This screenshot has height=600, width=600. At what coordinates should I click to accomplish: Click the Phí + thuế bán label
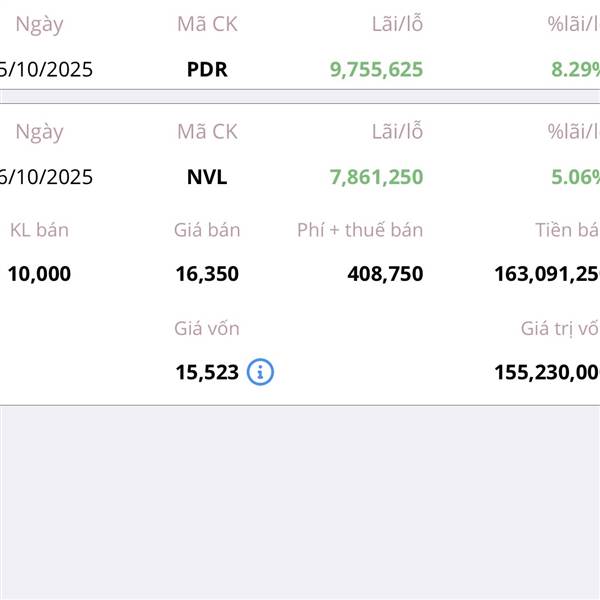coord(360,230)
